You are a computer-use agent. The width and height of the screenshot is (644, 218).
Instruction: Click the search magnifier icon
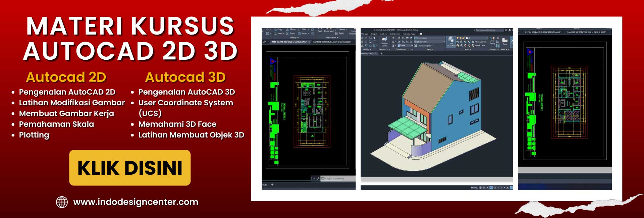[x=506, y=30]
